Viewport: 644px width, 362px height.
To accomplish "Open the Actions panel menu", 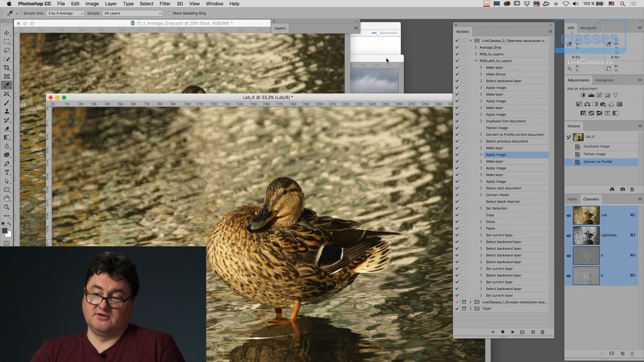I will coord(550,31).
